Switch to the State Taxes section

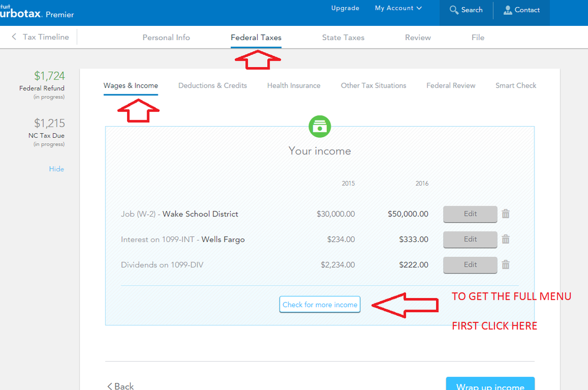pos(343,37)
